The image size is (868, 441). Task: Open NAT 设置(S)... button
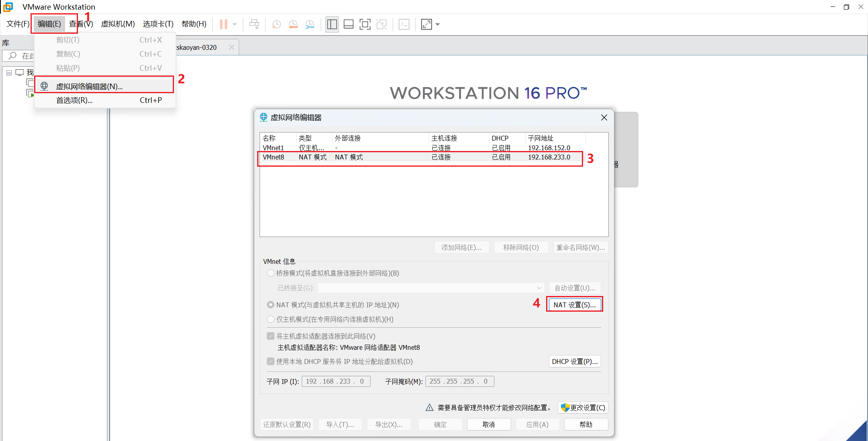click(575, 305)
